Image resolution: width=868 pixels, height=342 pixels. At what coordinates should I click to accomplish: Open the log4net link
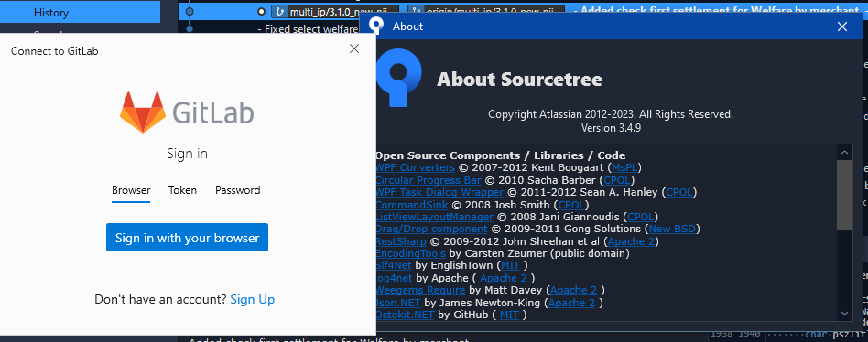[394, 278]
